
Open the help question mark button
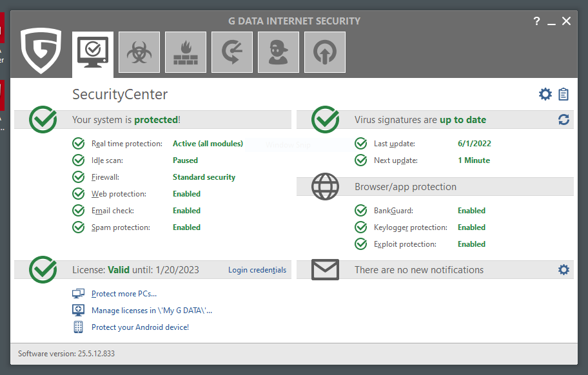click(536, 21)
